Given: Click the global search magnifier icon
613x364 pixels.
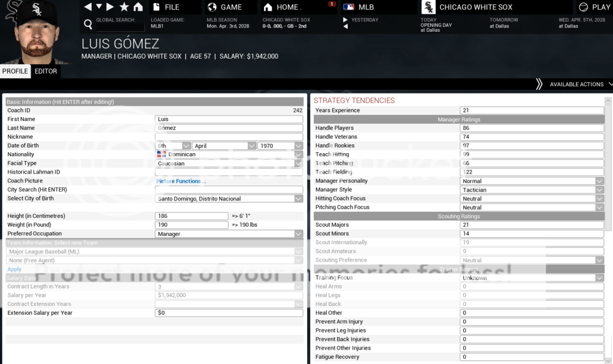Looking at the screenshot, I should 89,25.
